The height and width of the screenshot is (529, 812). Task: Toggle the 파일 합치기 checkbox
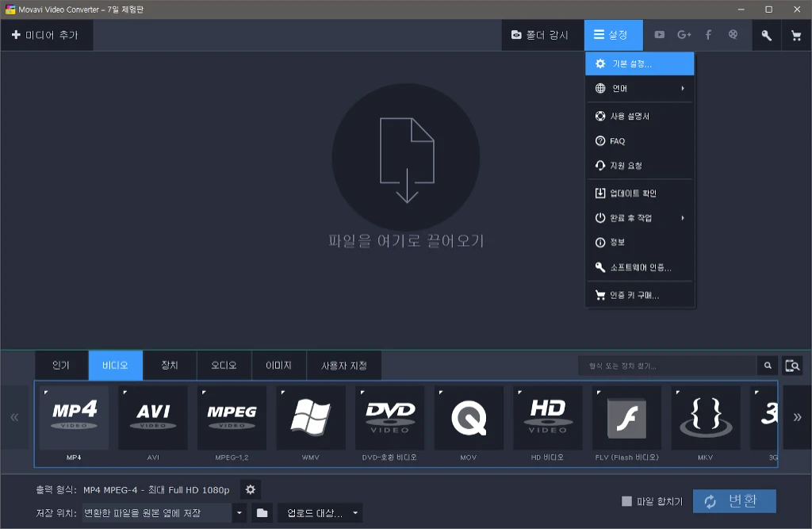[626, 501]
